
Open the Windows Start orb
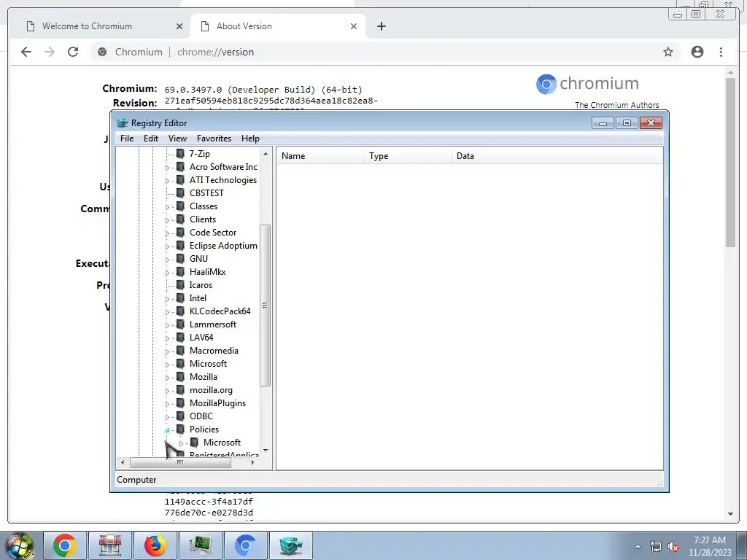20,545
